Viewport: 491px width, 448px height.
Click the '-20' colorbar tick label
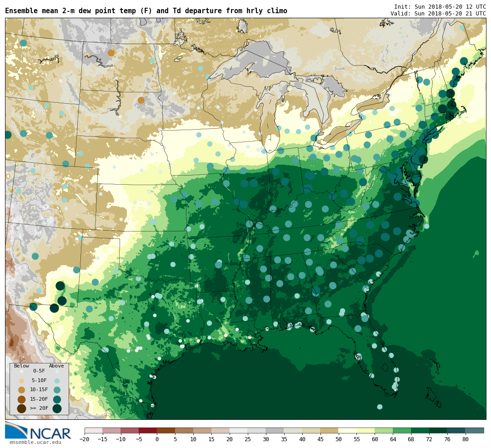(84, 439)
